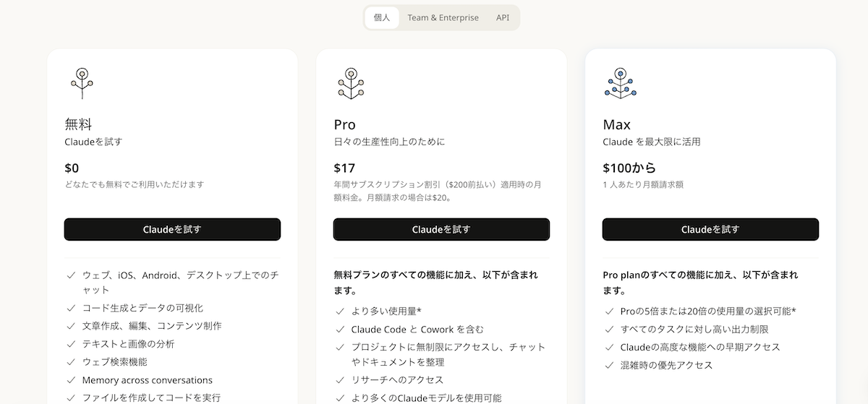This screenshot has width=868, height=404.
Task: Click checkmark beside Proの5倍または20倍 feature
Action: (609, 311)
